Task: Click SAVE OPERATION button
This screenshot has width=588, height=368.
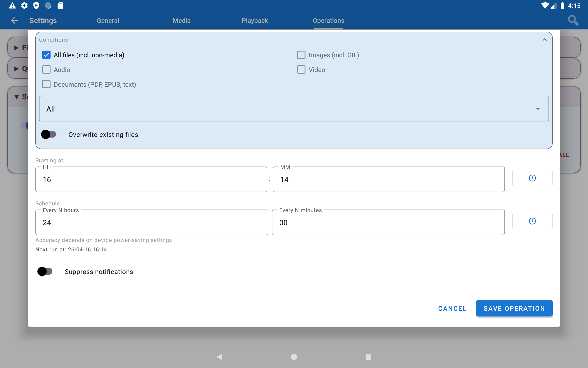Action: [x=514, y=308]
